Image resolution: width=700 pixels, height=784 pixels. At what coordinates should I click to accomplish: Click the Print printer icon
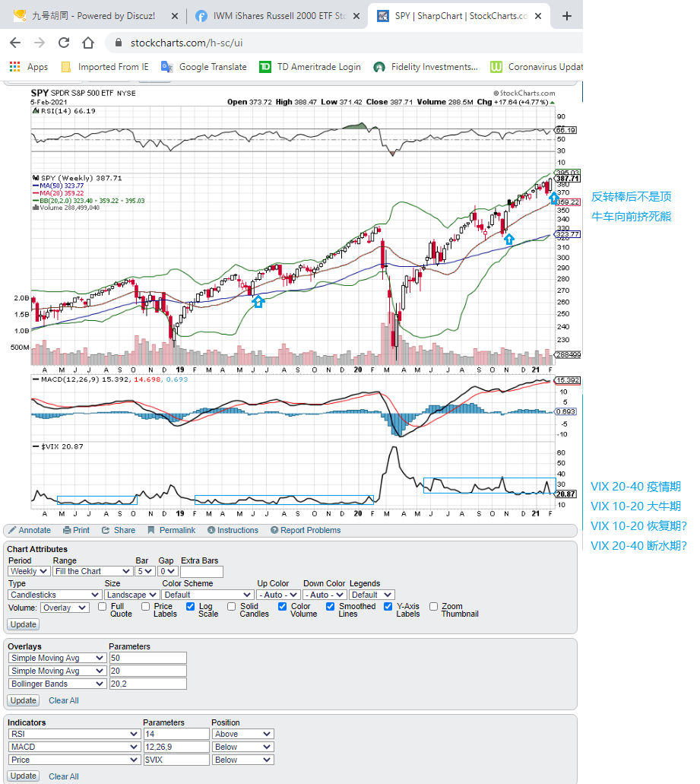click(67, 531)
